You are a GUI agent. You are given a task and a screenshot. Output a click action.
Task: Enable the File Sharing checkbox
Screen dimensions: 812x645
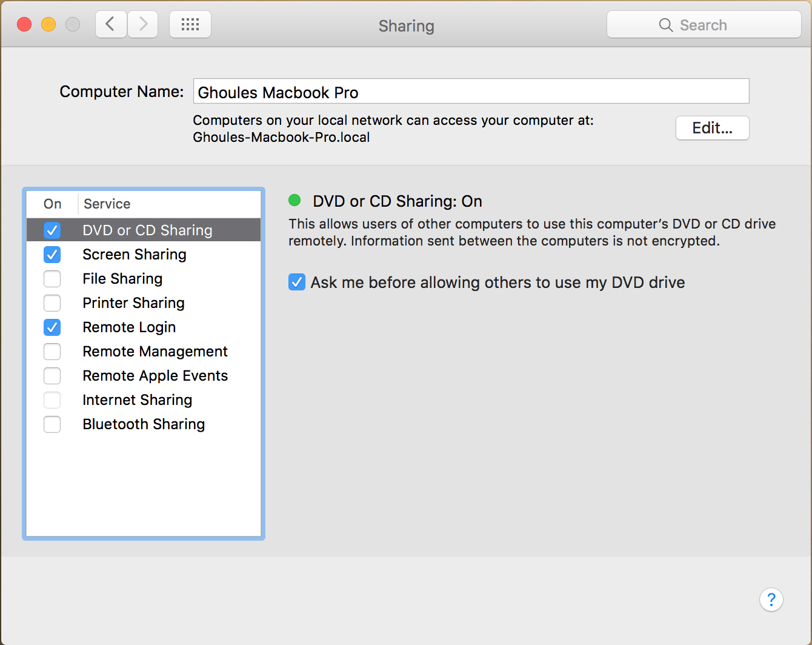pyautogui.click(x=52, y=279)
